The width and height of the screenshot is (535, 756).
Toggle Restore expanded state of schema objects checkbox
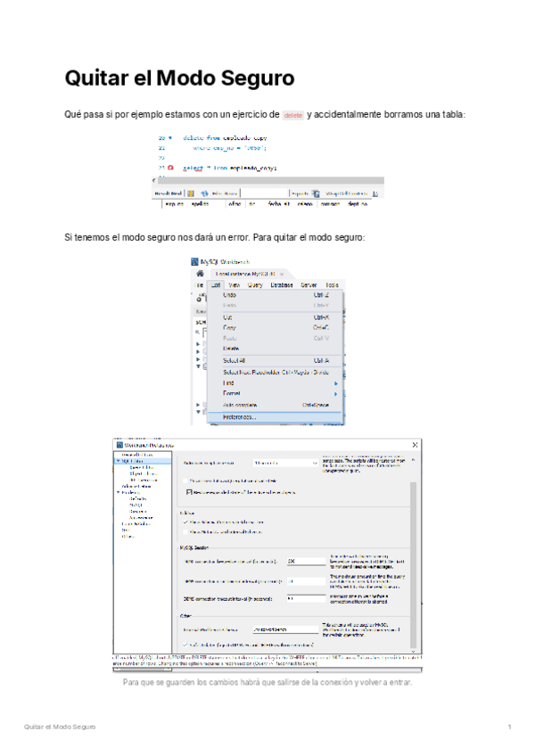[x=189, y=492]
